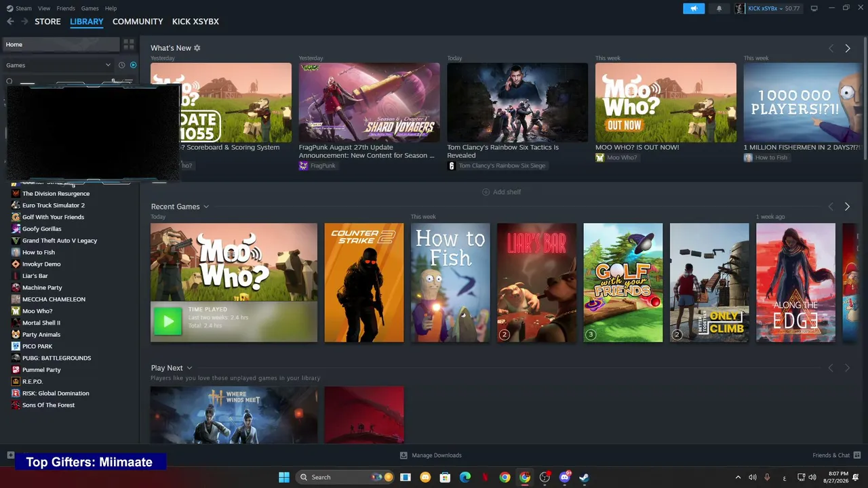Toggle the ready-to-play filter icon

133,65
